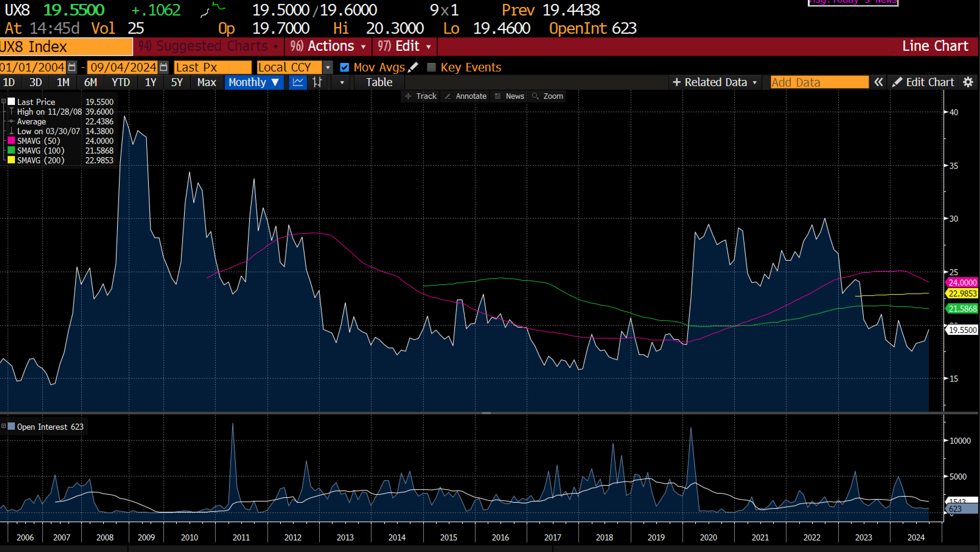
Task: Open chart News panel
Action: [x=510, y=96]
